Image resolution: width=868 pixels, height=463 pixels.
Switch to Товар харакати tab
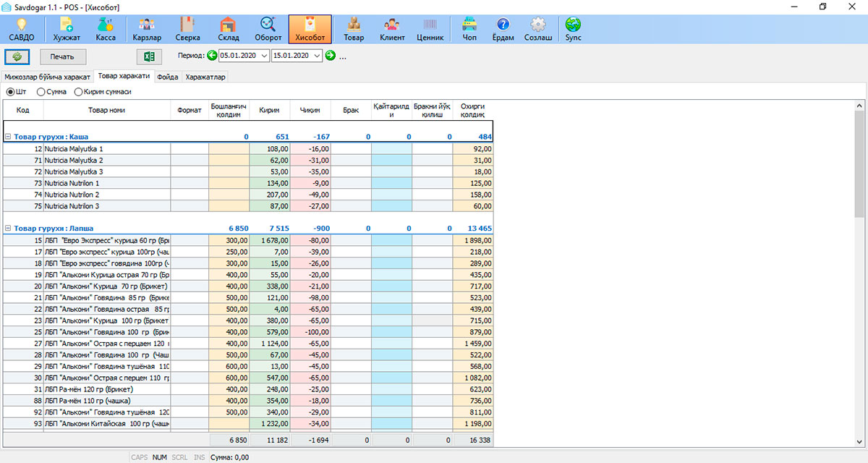click(124, 76)
